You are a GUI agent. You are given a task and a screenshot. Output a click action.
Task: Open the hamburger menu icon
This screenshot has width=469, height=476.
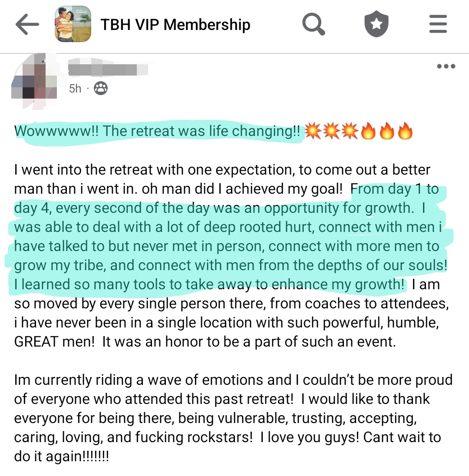pos(438,24)
